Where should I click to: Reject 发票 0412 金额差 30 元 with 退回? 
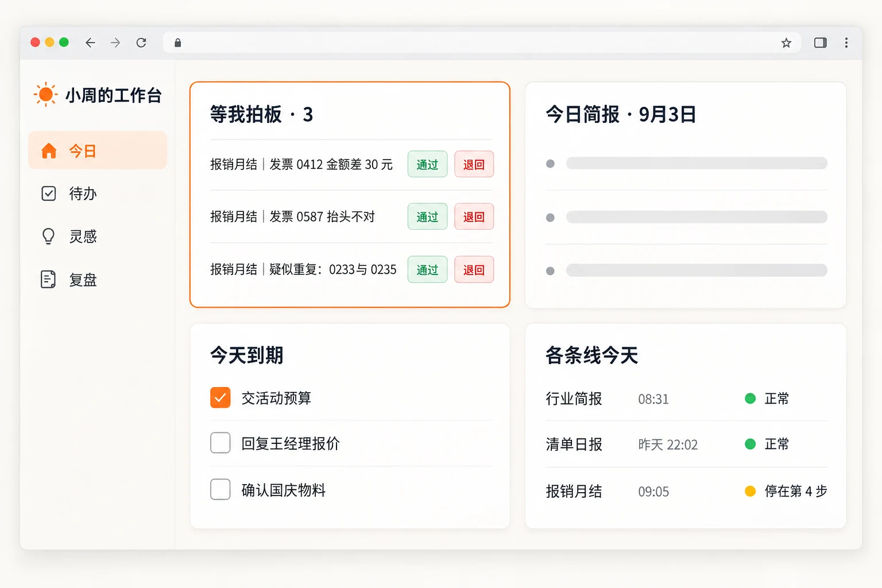(474, 164)
